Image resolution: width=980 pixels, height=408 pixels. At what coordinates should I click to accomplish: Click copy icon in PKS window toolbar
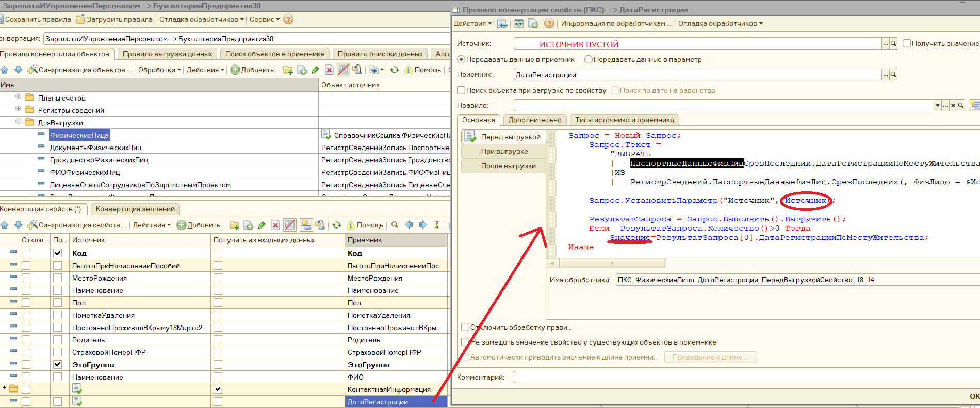[x=533, y=23]
